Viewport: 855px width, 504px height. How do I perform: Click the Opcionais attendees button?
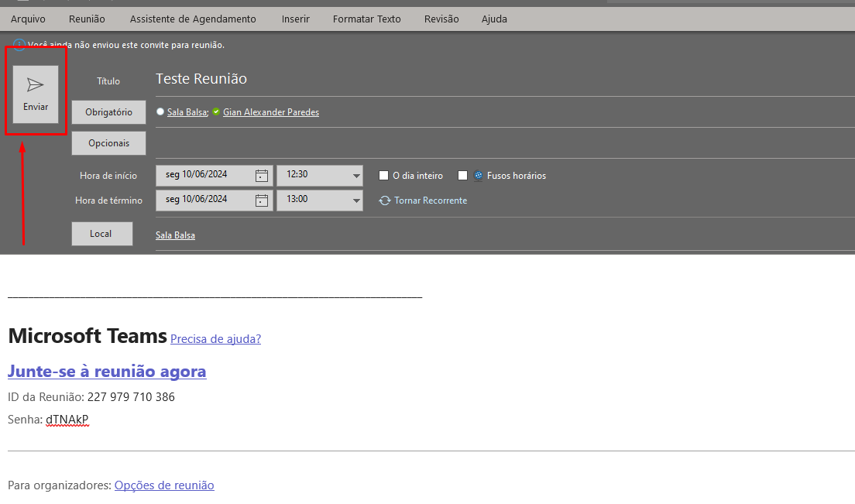coord(108,143)
